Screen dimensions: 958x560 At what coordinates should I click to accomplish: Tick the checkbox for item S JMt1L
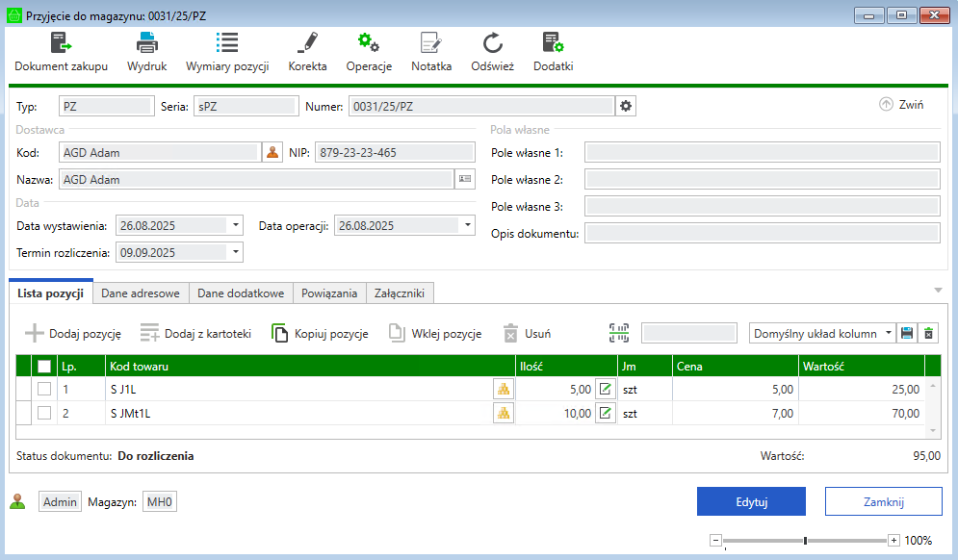coord(44,413)
